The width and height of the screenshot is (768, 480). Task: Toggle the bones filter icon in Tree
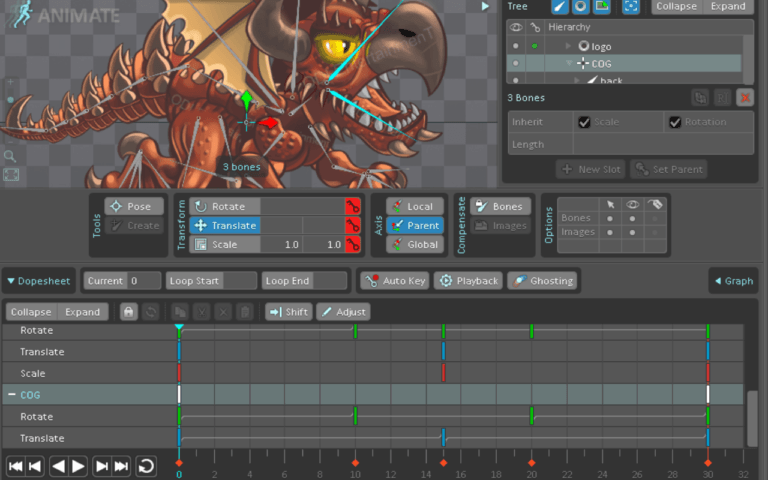pyautogui.click(x=560, y=6)
